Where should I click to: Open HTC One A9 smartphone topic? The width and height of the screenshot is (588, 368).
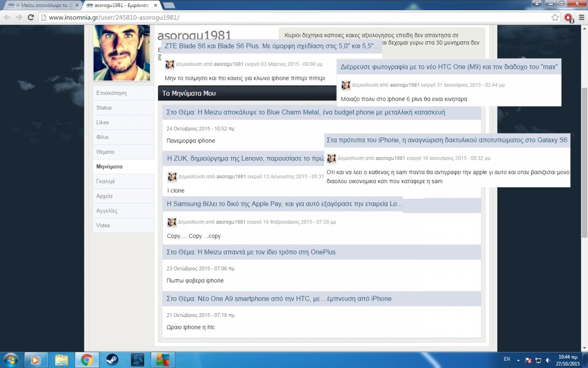click(279, 298)
